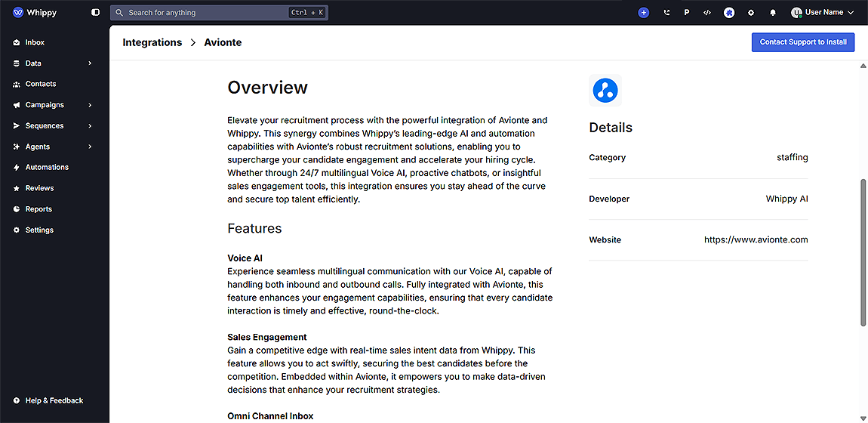The width and height of the screenshot is (868, 423).
Task: Click the blue plus create icon
Action: [x=643, y=12]
